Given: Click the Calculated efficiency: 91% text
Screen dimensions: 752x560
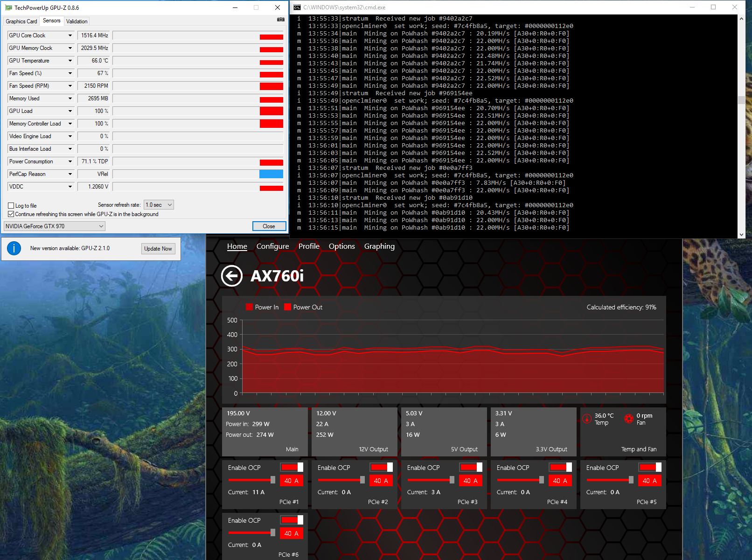Looking at the screenshot, I should tap(621, 307).
